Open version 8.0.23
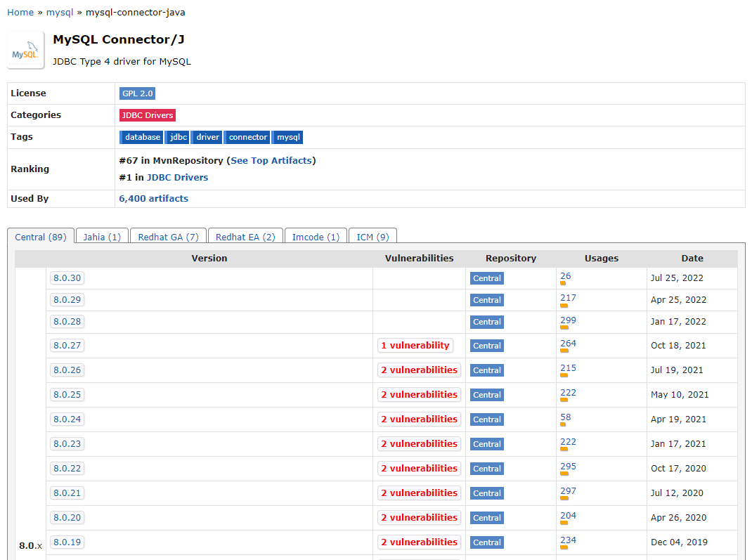Screen dimensions: 752x560 [67, 444]
